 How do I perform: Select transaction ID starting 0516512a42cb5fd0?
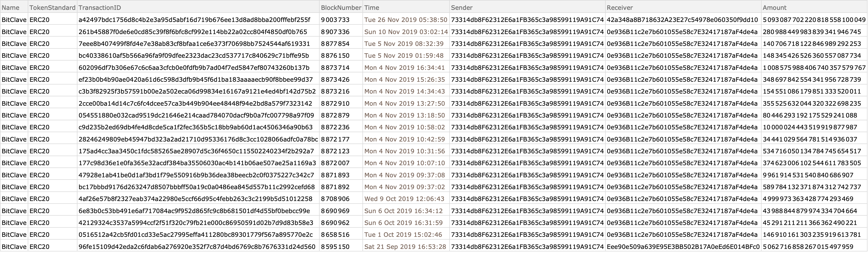195,235
